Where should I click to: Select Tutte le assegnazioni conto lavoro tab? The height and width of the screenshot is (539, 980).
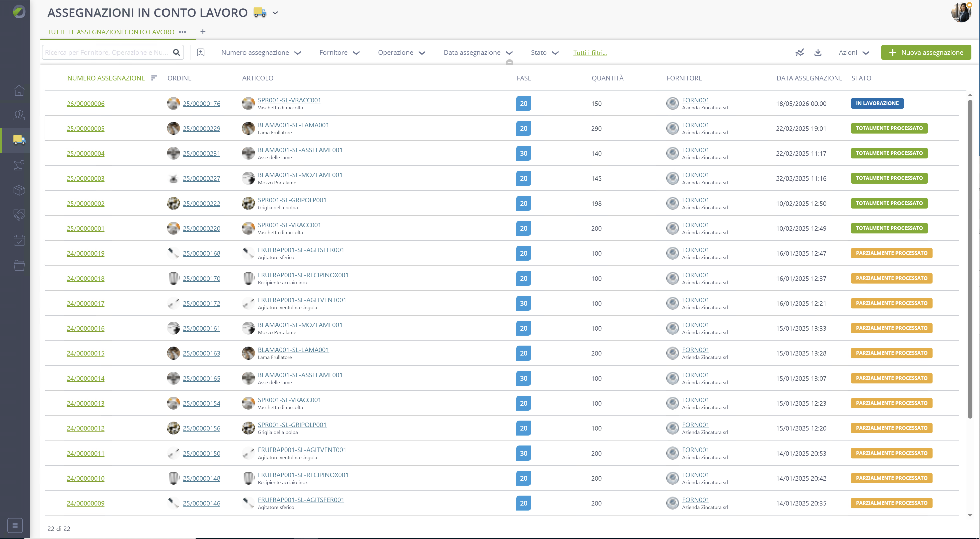click(x=111, y=32)
